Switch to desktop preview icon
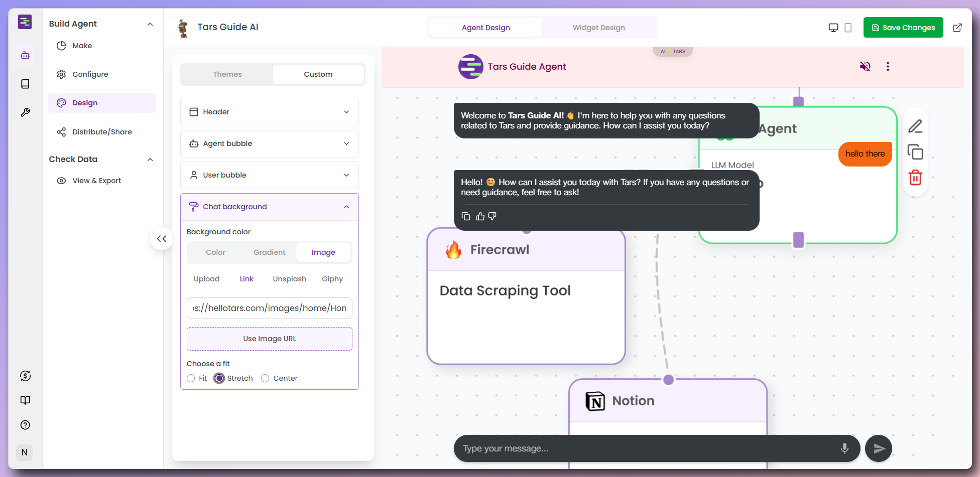 833,28
